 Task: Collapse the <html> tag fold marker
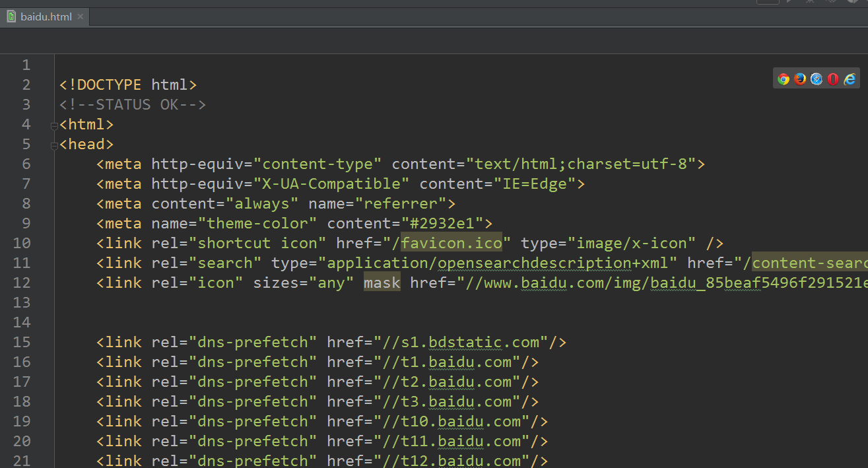54,126
